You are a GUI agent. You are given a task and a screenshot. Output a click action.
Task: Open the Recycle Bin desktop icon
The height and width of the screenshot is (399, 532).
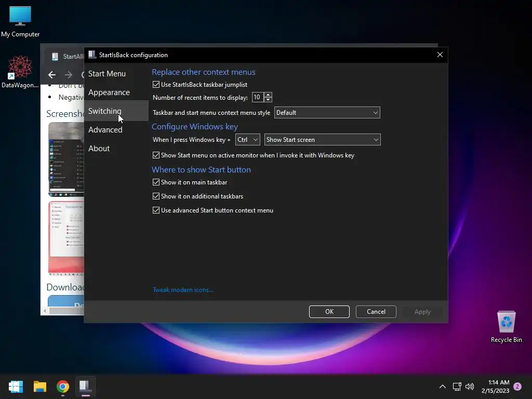pos(506,327)
